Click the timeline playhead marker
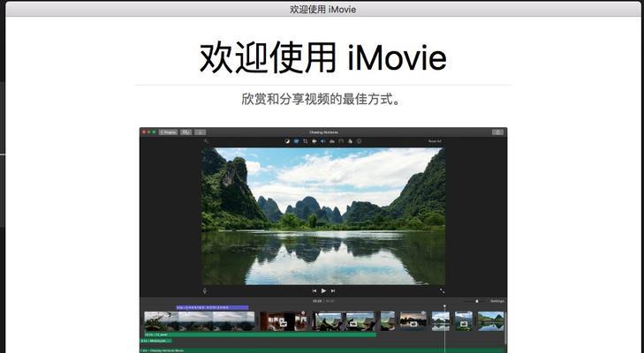Viewport: 644px width, 353px height. pos(444,306)
